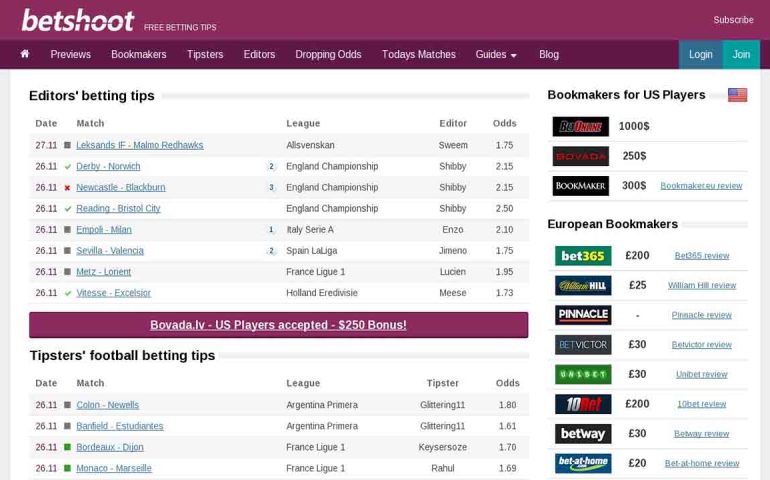The height and width of the screenshot is (480, 770).
Task: Click the 2.50 odds for Reading - Bristol City
Action: tap(504, 209)
